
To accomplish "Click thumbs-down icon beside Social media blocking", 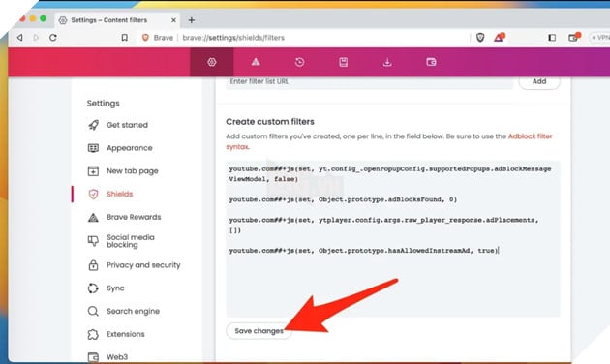I will [x=93, y=241].
